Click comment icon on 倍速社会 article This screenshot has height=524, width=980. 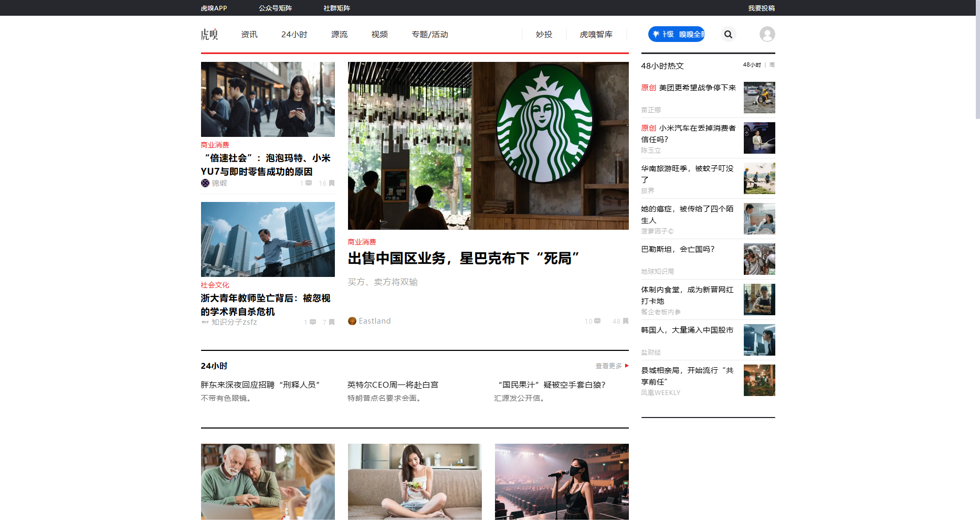coord(309,183)
